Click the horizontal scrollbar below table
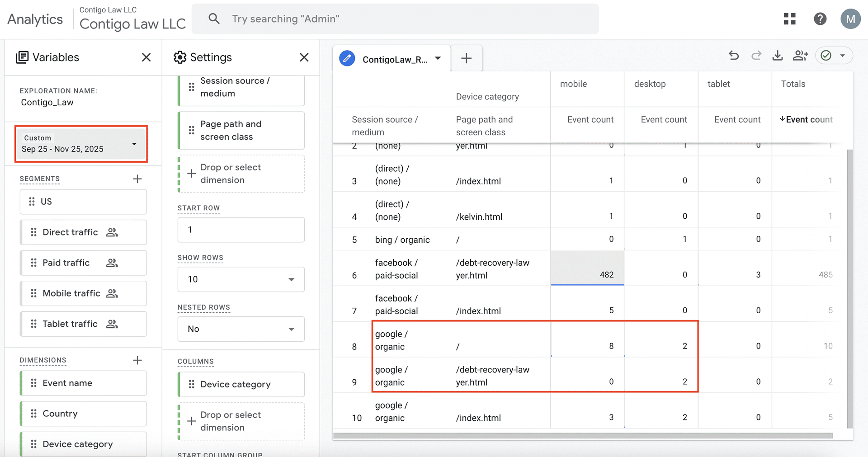 coord(582,436)
